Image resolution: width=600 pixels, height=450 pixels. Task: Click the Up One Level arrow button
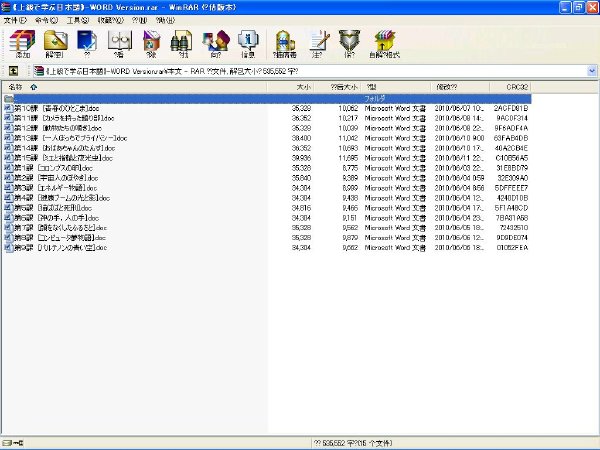[x=13, y=71]
